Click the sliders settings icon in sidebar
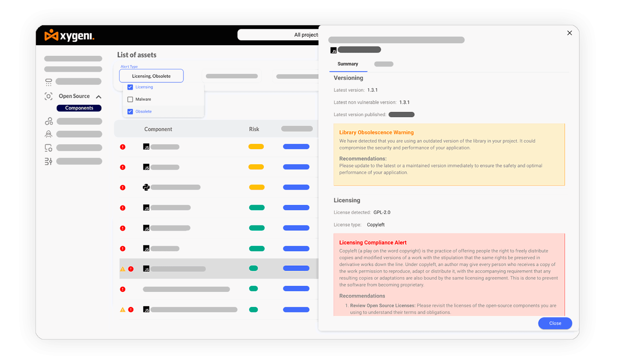The width and height of the screenshot is (628, 364). (49, 161)
